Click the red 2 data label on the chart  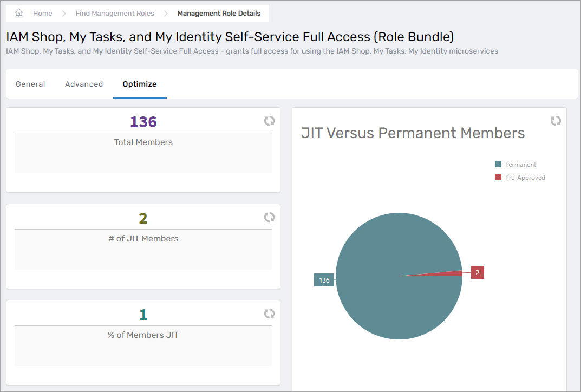pyautogui.click(x=477, y=272)
